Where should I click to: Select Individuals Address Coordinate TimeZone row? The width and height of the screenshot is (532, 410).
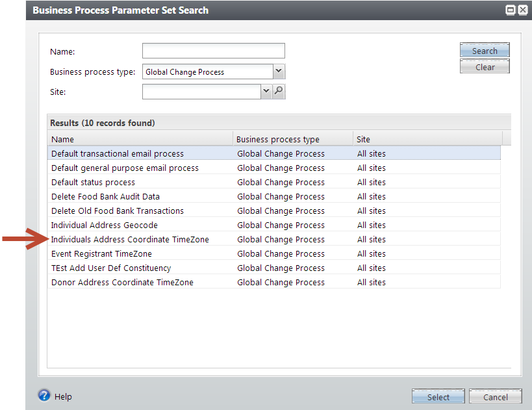pos(130,240)
